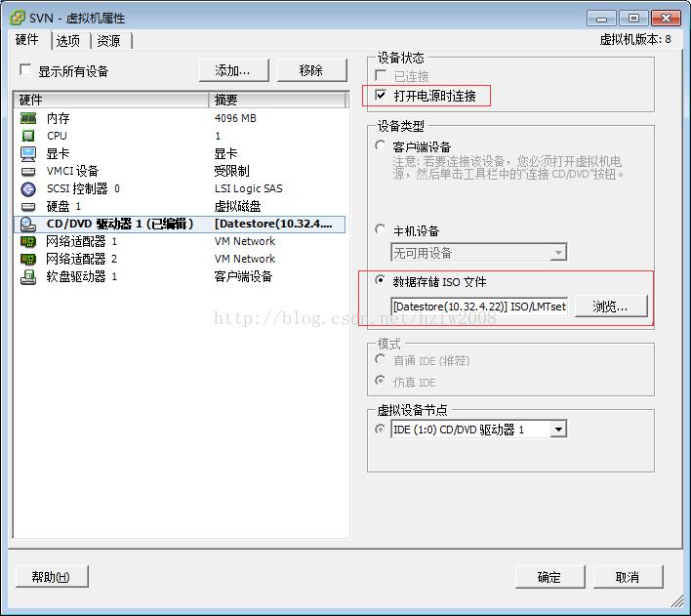Click VM Network for 网络适配器 1
Viewport: 691px width, 616px height.
click(x=245, y=241)
